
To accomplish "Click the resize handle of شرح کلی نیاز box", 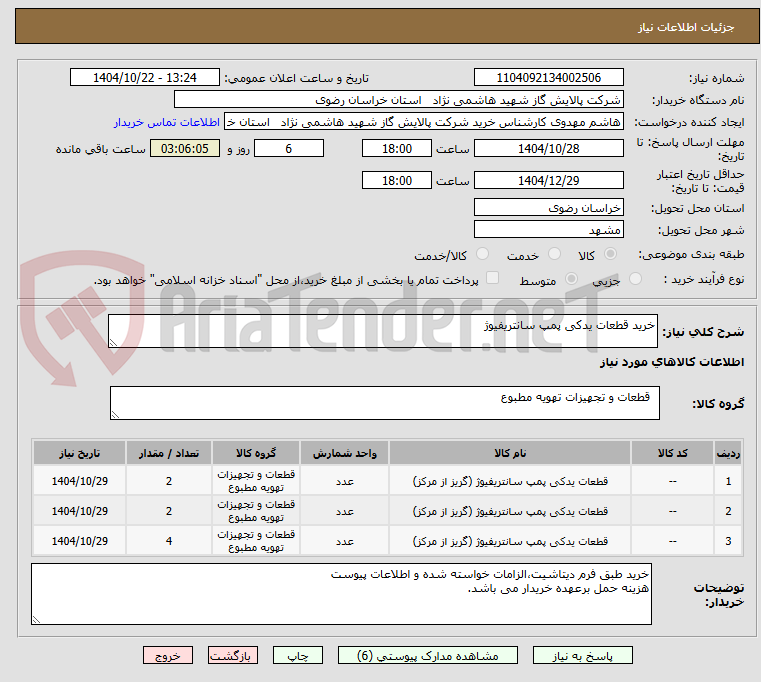I will point(113,343).
